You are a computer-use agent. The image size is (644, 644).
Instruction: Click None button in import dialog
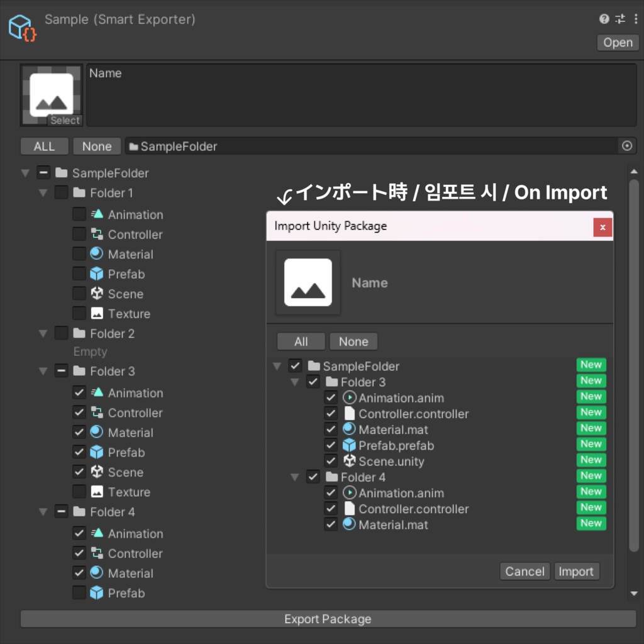(x=353, y=341)
